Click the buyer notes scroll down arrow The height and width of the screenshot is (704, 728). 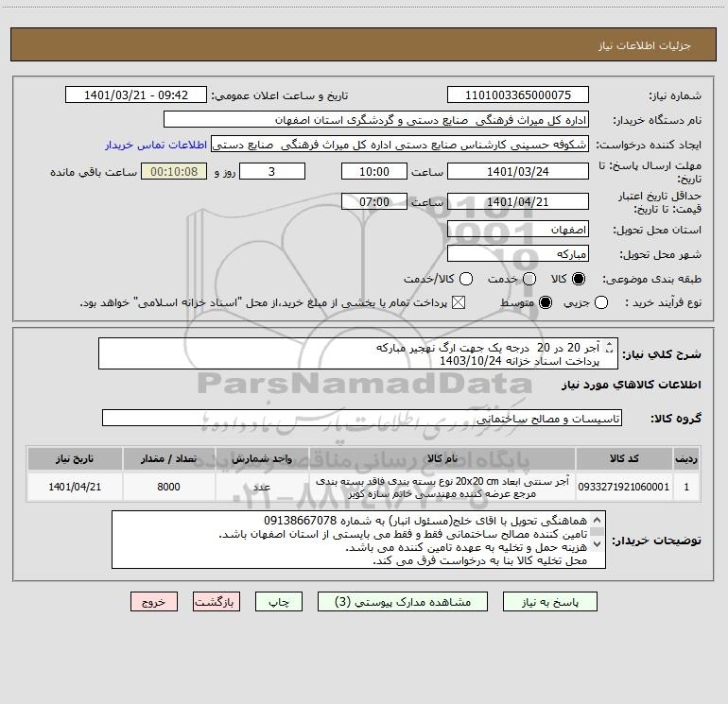coord(598,543)
